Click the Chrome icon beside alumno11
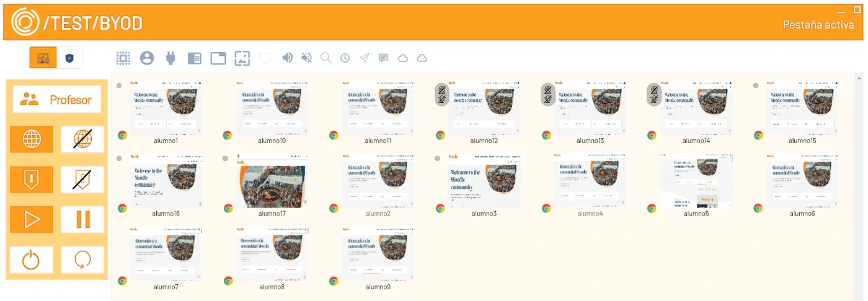This screenshot has height=301, width=868. [x=334, y=135]
